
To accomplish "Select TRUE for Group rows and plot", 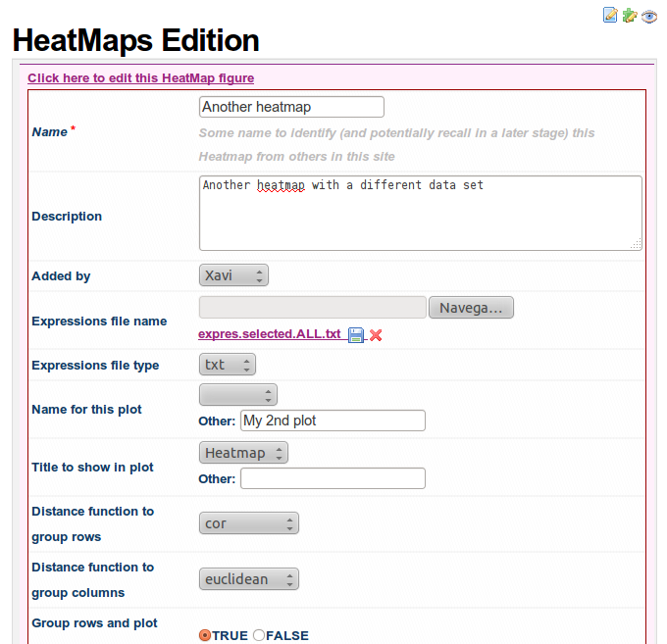I will [x=205, y=635].
